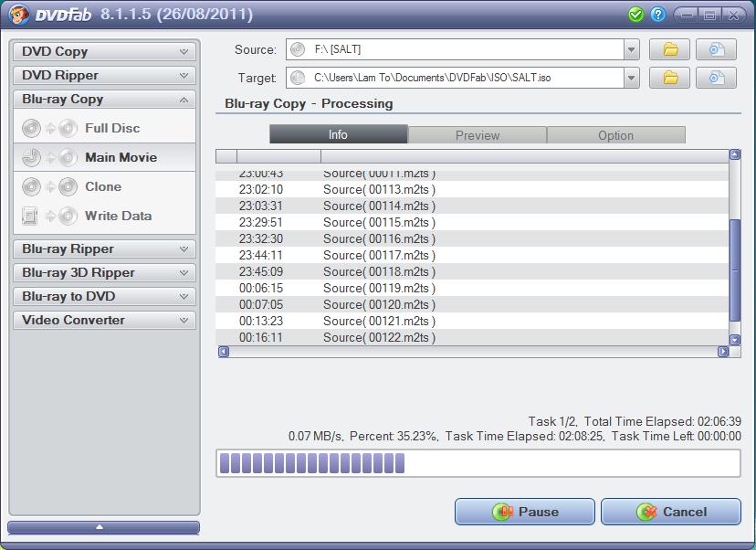756x550 pixels.
Task: Select log row Source( 00119.m2ts )
Action: 472,288
